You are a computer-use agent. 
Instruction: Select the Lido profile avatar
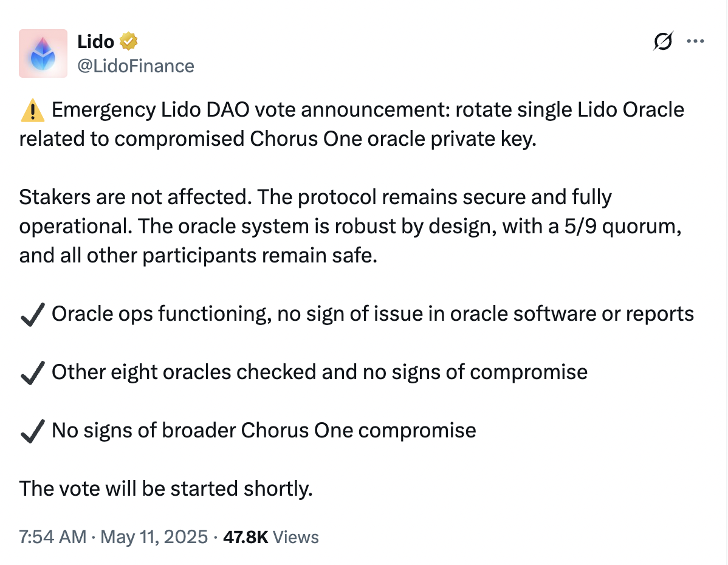click(x=43, y=53)
